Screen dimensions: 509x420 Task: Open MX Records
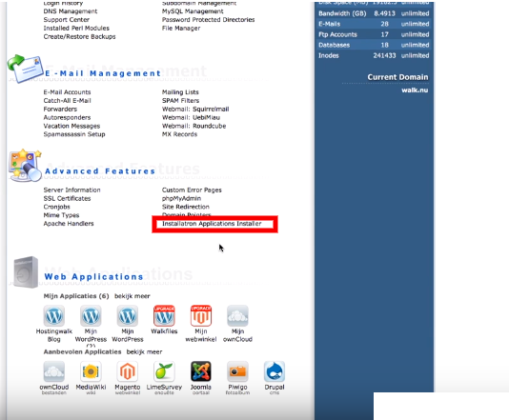[179, 134]
